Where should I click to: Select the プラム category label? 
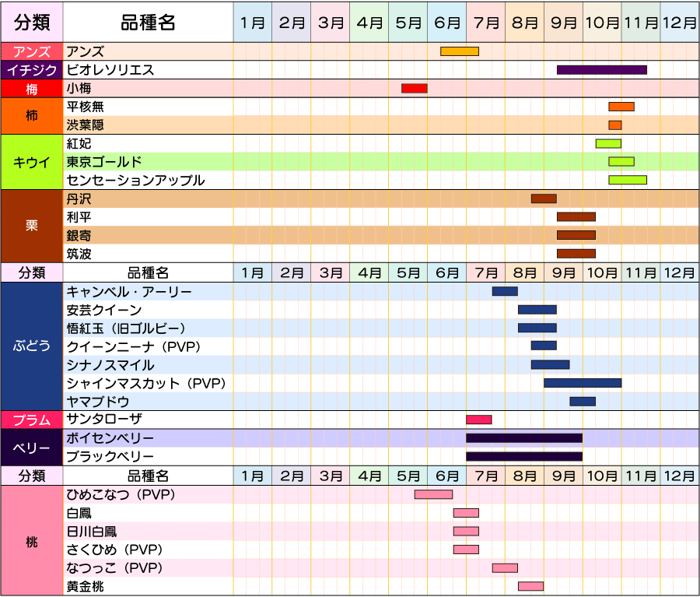(32, 420)
